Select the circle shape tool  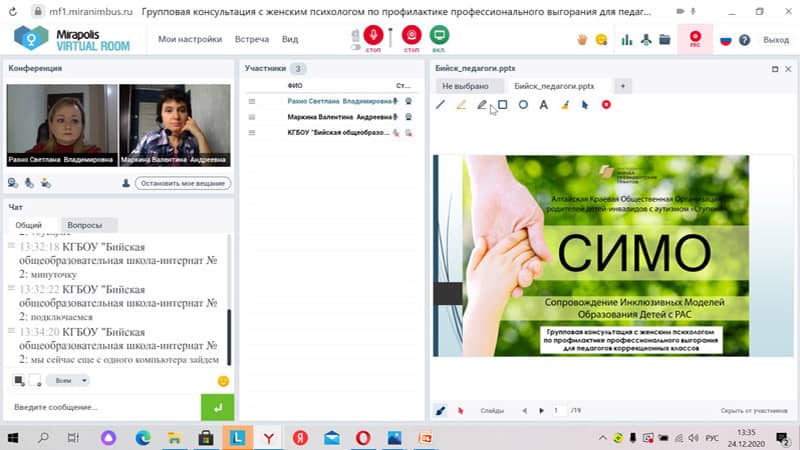pos(523,105)
